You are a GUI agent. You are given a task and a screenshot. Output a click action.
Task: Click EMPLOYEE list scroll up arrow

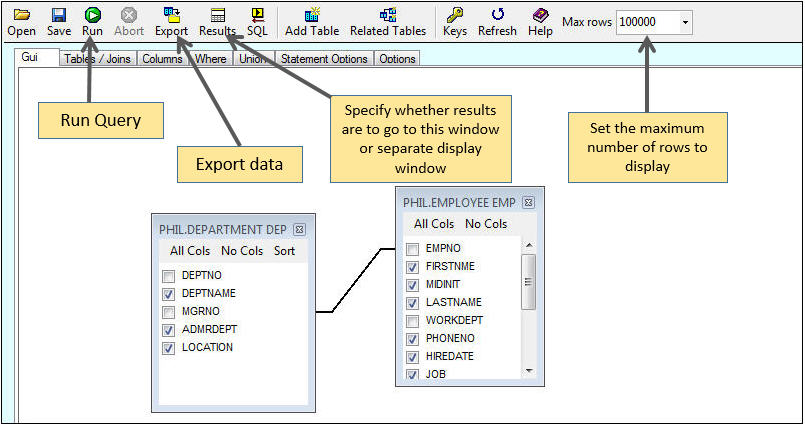click(x=529, y=246)
